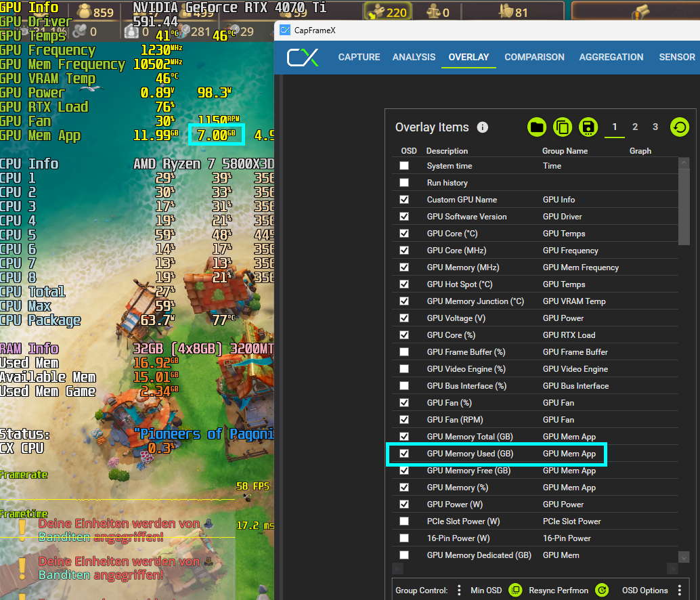Click horizontal scroll left arrow

(x=398, y=568)
